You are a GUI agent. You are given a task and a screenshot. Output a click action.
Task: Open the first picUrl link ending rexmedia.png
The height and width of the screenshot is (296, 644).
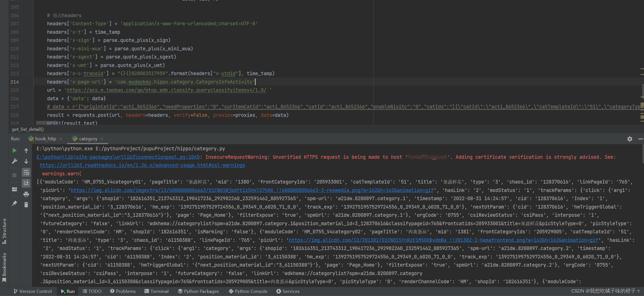(252, 190)
